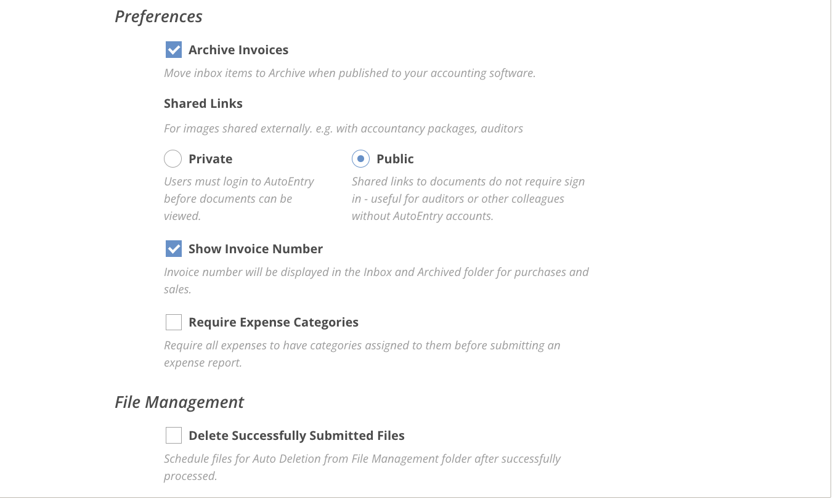This screenshot has height=504, width=833.
Task: Click the 'Delete Successfully Submitted Files' label text
Action: click(296, 436)
